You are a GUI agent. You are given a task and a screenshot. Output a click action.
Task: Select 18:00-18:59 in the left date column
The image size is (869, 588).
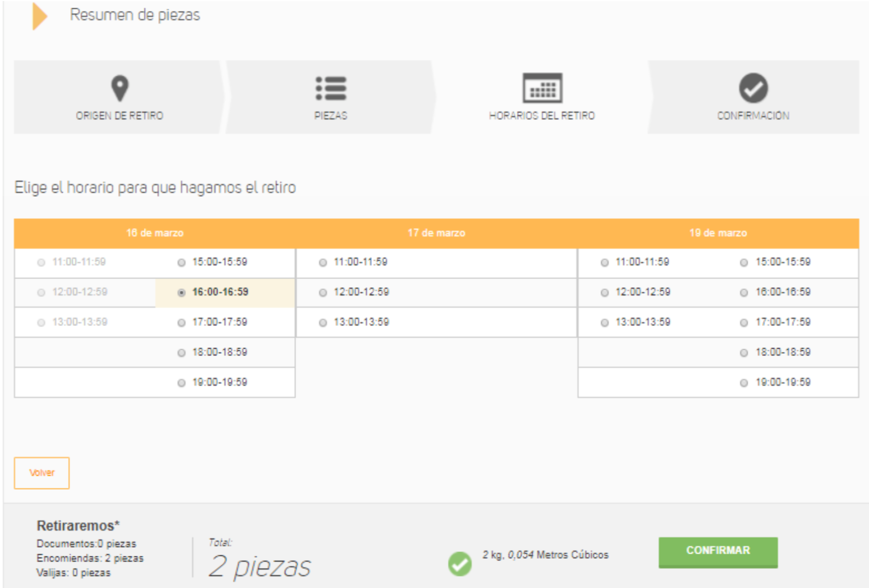point(181,353)
